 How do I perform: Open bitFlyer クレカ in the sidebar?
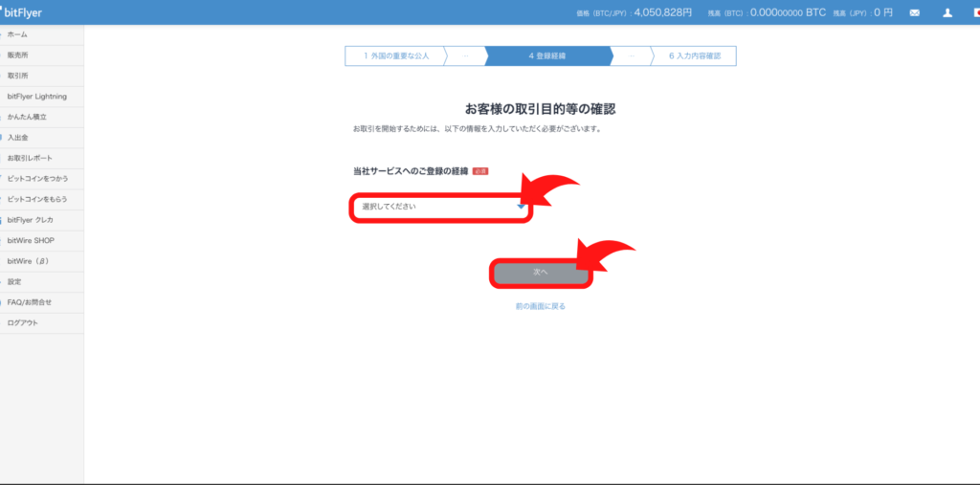42,220
